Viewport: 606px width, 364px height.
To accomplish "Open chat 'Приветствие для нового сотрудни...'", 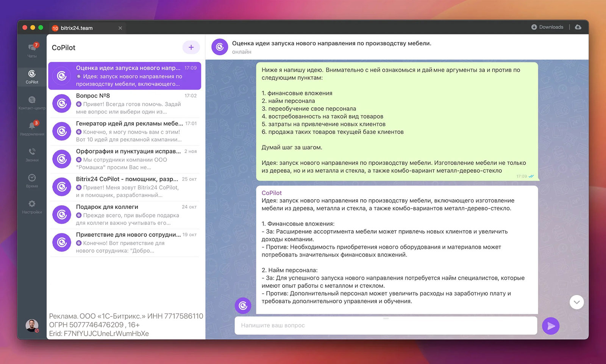I will pos(125,242).
